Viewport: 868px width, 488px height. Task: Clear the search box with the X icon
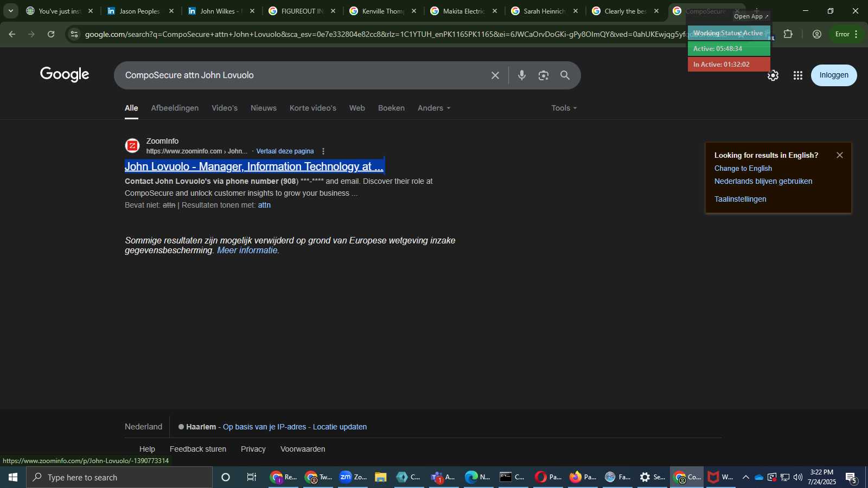point(495,75)
